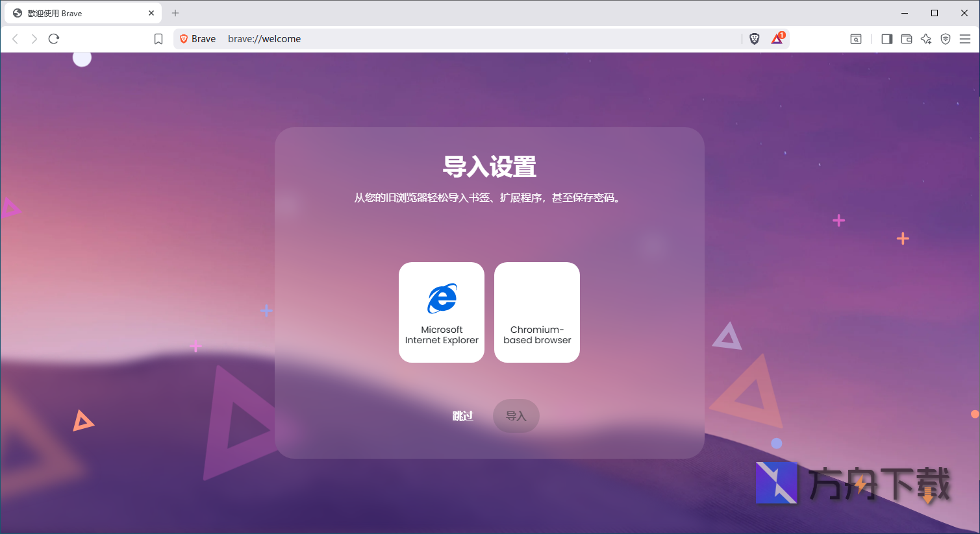Open tab search window

[x=856, y=39]
